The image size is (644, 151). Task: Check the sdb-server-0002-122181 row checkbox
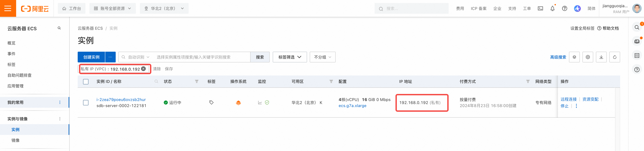click(86, 103)
